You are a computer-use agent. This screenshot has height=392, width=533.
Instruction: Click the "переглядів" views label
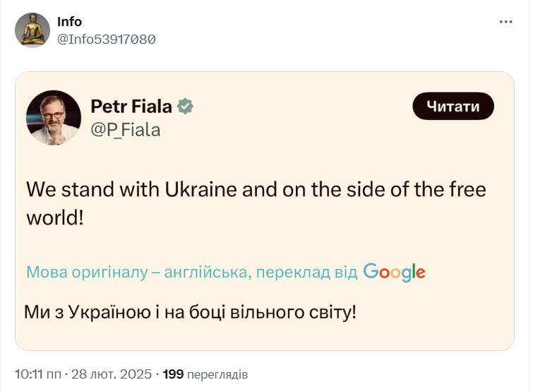click(x=217, y=374)
